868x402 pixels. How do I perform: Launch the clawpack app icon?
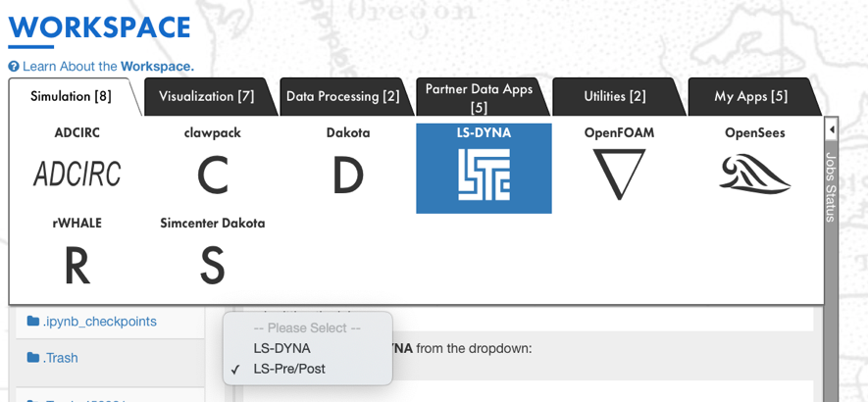213,175
